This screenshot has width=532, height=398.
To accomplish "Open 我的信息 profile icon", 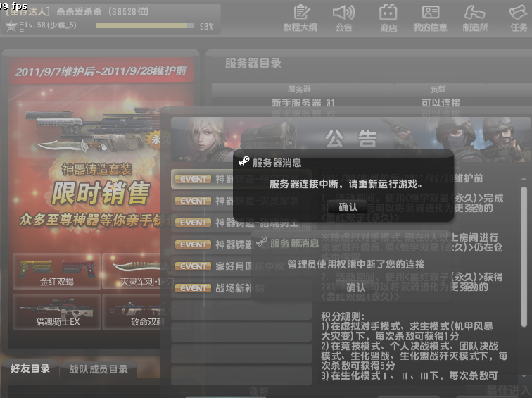I will pos(430,18).
